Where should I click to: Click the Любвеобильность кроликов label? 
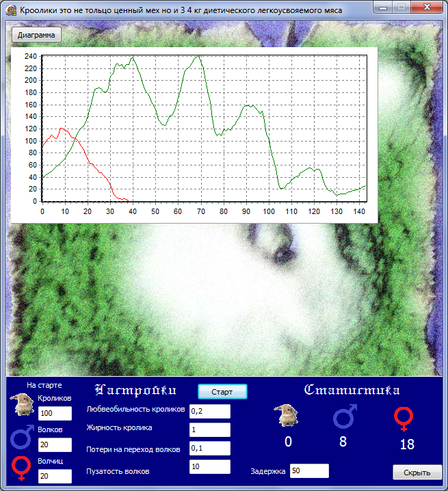[x=135, y=409]
